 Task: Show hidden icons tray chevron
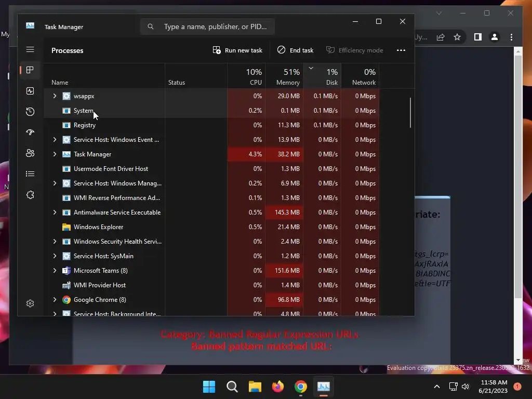pyautogui.click(x=437, y=387)
